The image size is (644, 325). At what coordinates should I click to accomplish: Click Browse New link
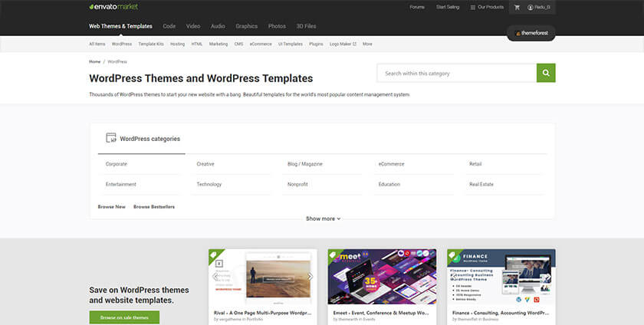(x=112, y=207)
